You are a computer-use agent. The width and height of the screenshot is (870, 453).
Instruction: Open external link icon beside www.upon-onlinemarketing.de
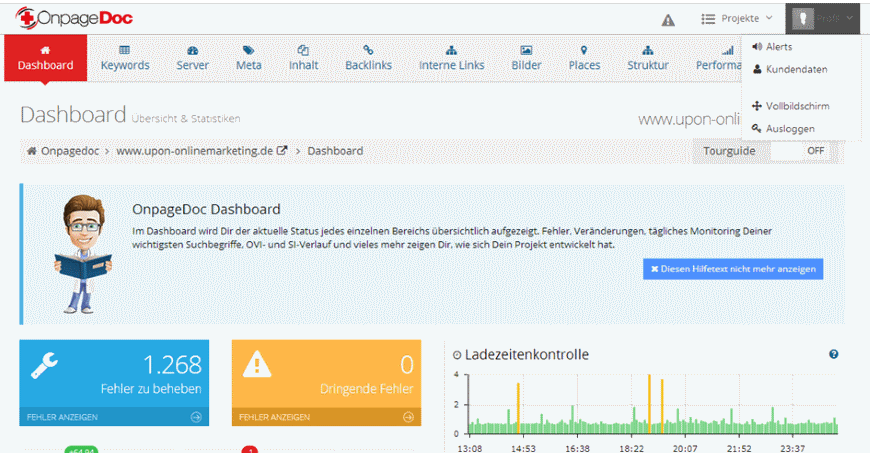[282, 151]
